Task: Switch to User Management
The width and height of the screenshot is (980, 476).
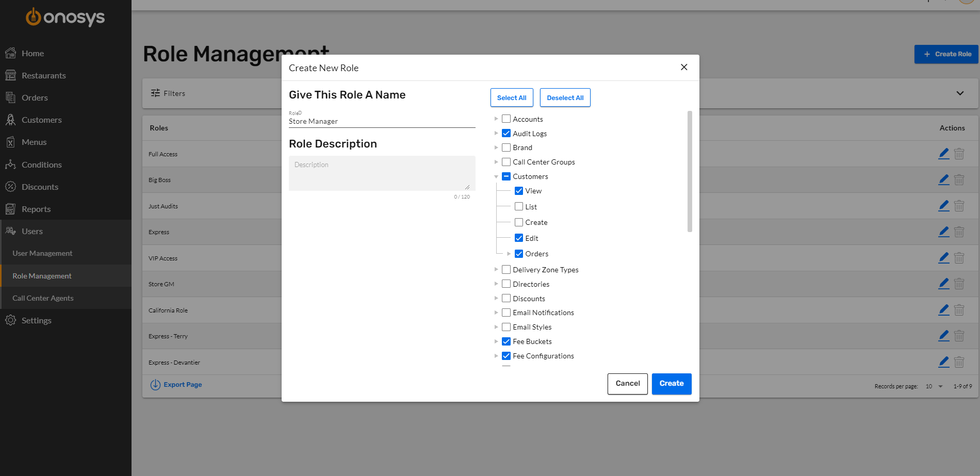Action: [x=42, y=253]
